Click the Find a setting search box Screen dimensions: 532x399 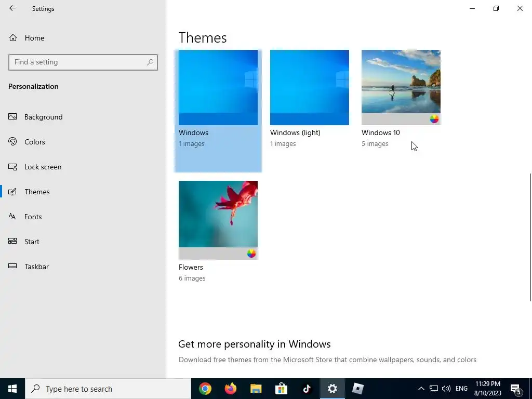coord(83,62)
